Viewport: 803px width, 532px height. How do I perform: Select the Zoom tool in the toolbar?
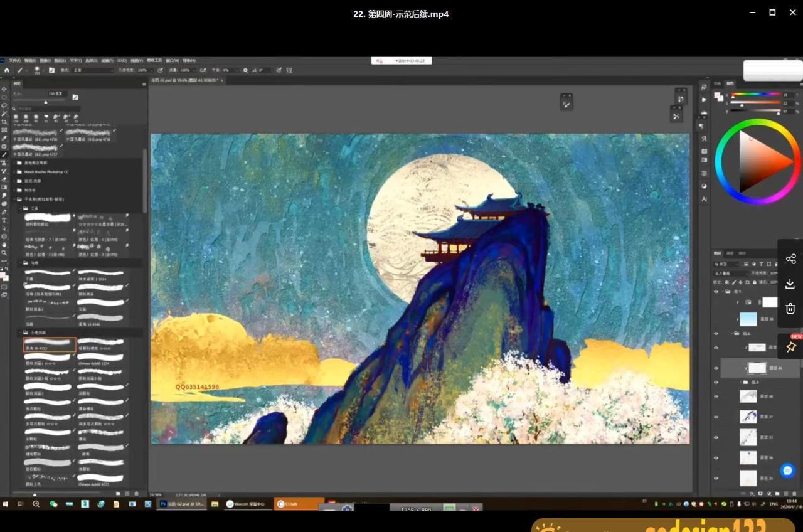click(4, 253)
